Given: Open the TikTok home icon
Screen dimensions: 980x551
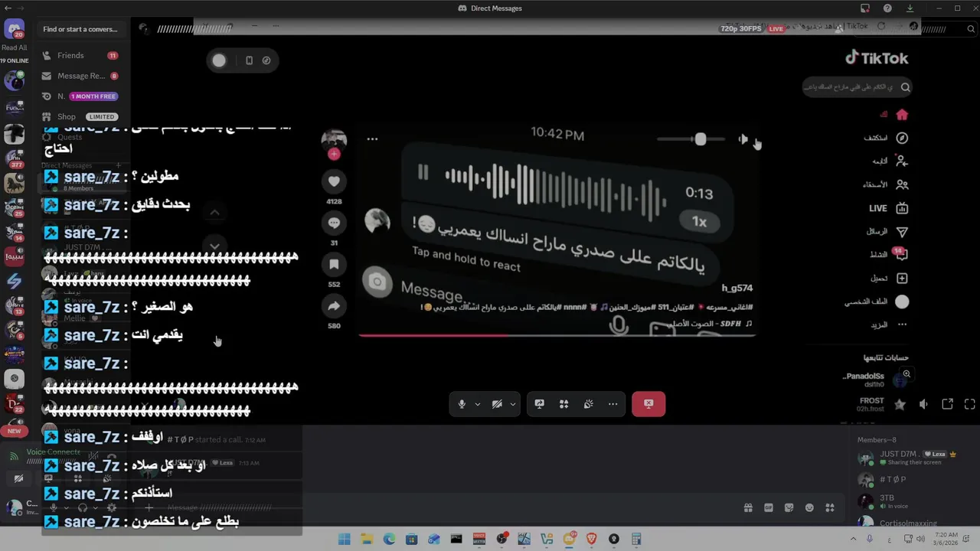Looking at the screenshot, I should coord(902,115).
